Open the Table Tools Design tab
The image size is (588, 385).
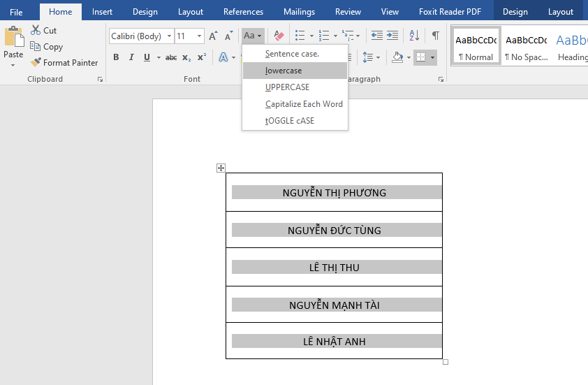coord(515,12)
